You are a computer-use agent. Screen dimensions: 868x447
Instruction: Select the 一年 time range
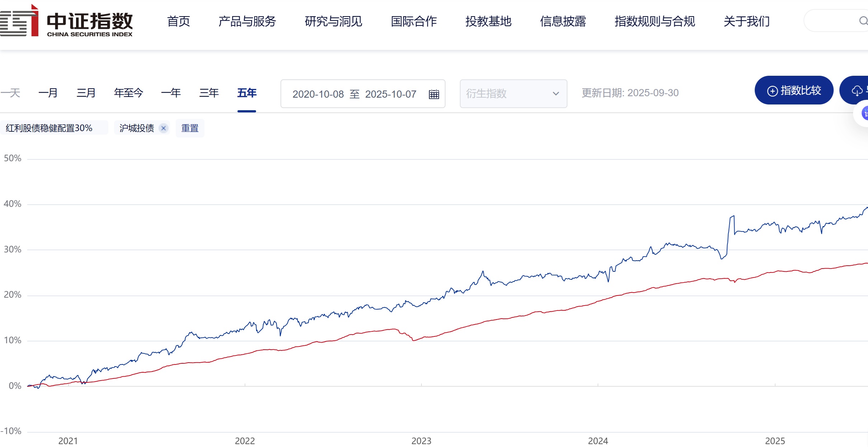171,93
